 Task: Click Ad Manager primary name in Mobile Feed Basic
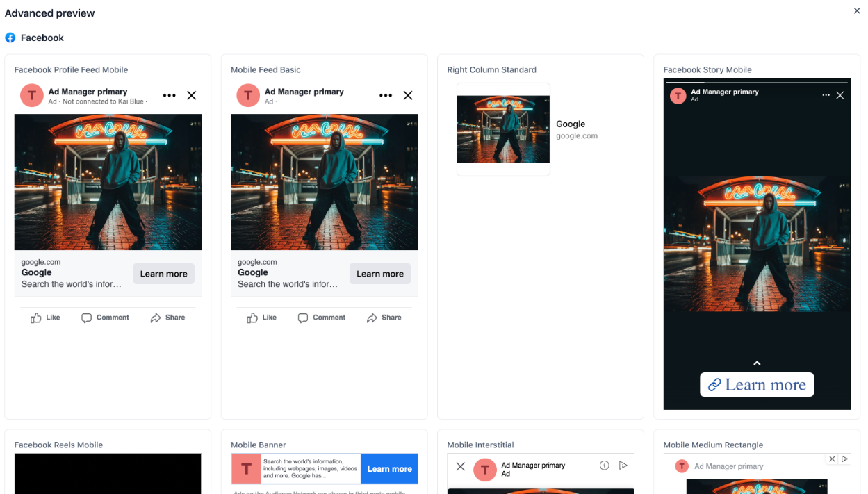[304, 92]
